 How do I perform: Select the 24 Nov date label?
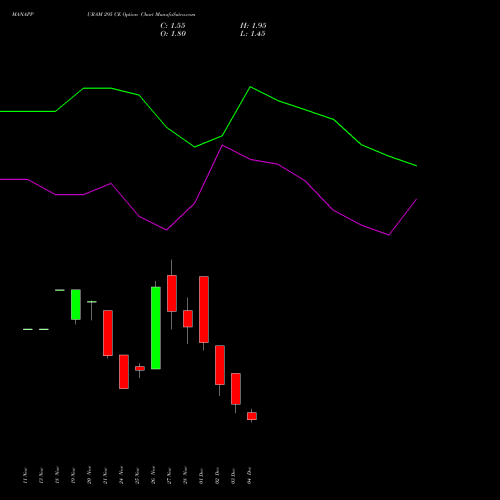[x=121, y=476]
